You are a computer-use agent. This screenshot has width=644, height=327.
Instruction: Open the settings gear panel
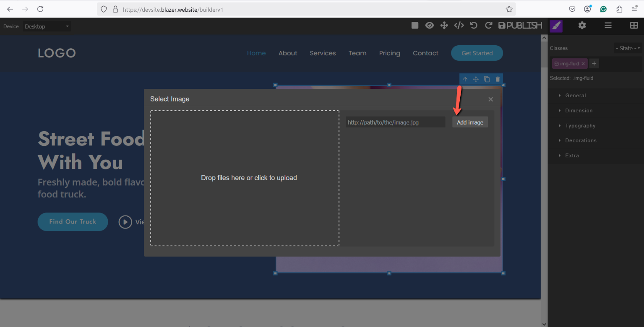tap(582, 26)
